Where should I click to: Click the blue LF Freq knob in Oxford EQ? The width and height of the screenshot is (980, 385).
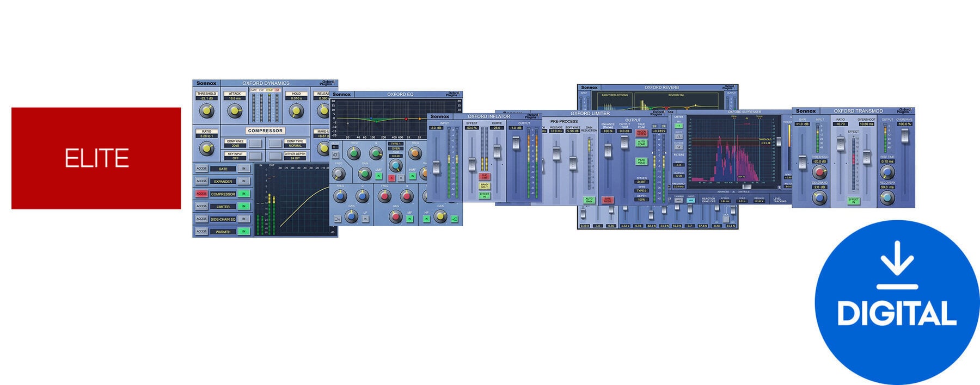(340, 196)
